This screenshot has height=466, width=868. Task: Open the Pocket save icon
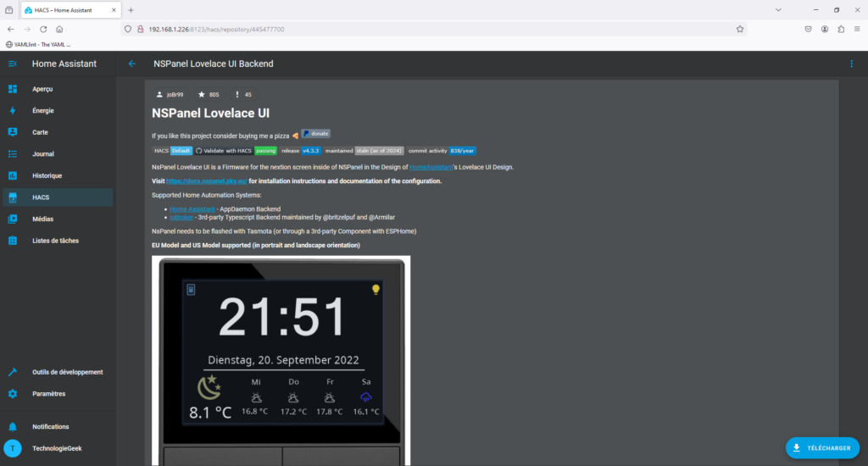(808, 30)
